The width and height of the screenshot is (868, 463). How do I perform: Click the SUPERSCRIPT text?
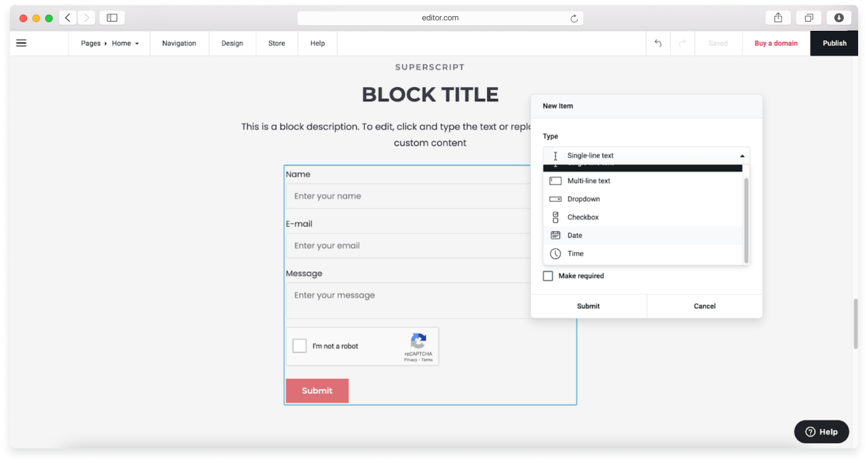click(430, 67)
